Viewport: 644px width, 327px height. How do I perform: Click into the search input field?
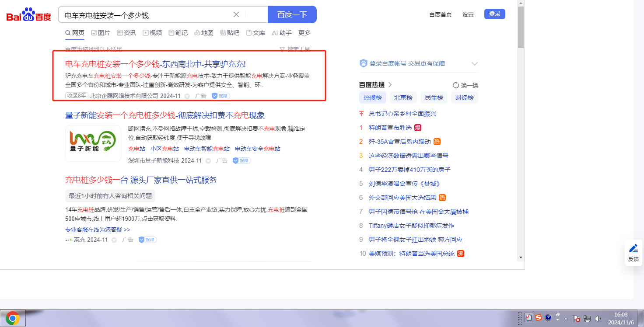click(x=147, y=15)
